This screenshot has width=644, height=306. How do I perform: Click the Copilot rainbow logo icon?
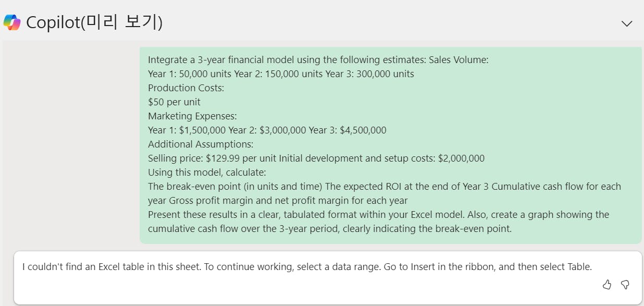coord(12,22)
